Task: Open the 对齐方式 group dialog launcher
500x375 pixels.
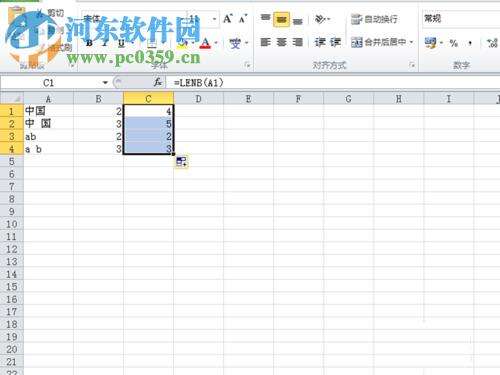Action: (412, 65)
